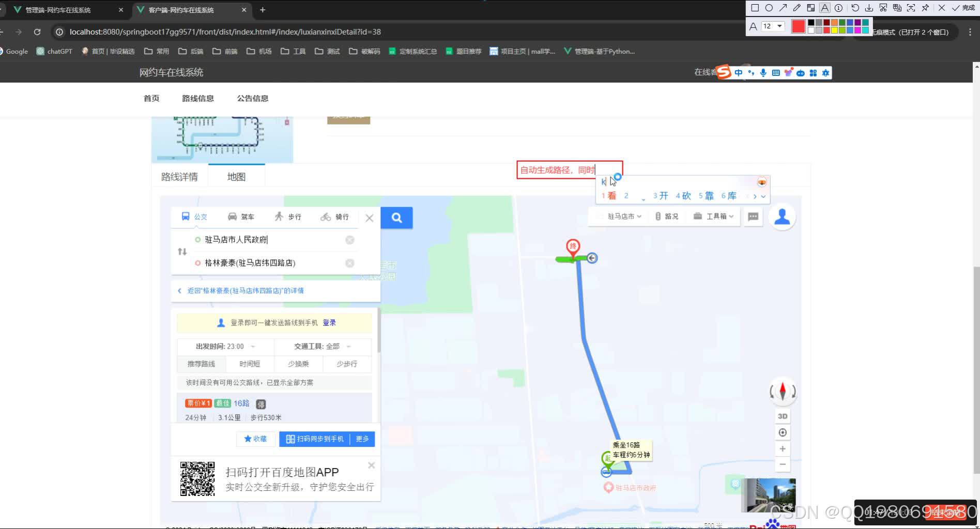Click the 登录 link to send route
Viewport: 980px width, 529px height.
[330, 322]
